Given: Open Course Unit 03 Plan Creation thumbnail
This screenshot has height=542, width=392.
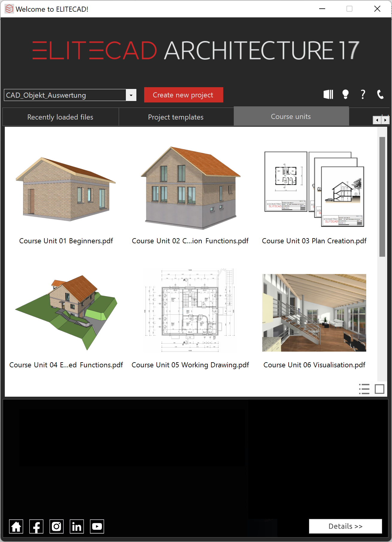Looking at the screenshot, I should pyautogui.click(x=314, y=189).
